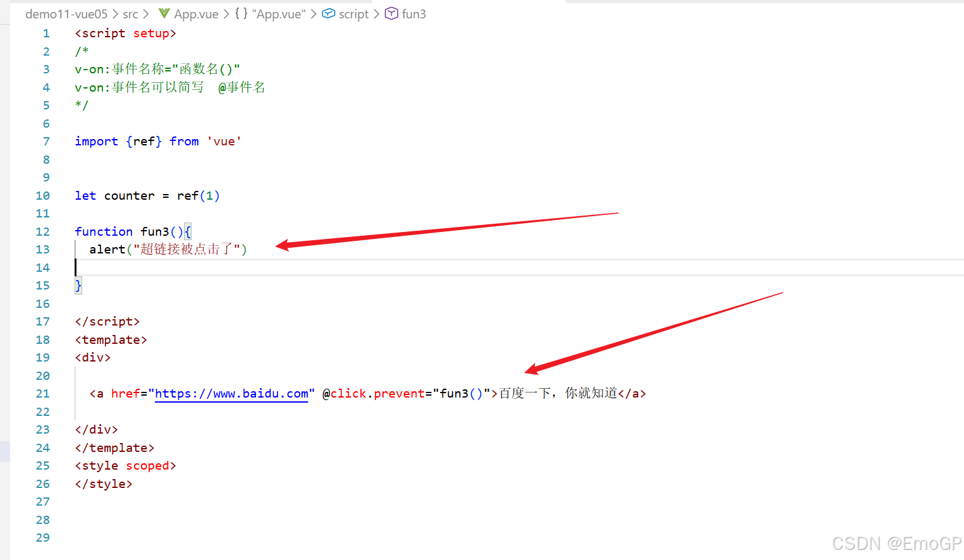Open the fun3 symbol breadcrumb
The height and width of the screenshot is (560, 964).
click(414, 14)
